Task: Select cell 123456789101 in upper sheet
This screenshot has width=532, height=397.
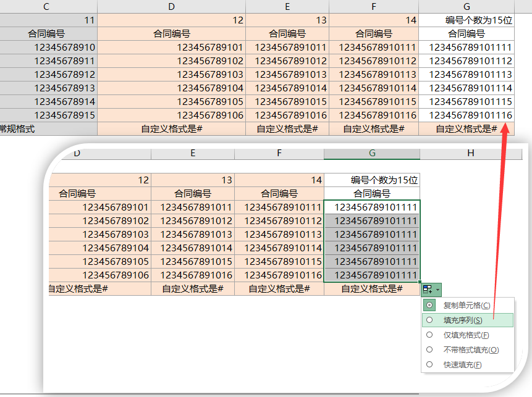Action: (x=171, y=47)
